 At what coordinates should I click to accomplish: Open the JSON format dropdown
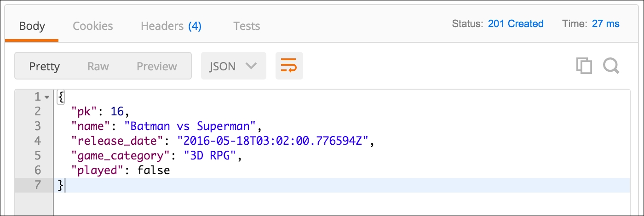pos(233,66)
